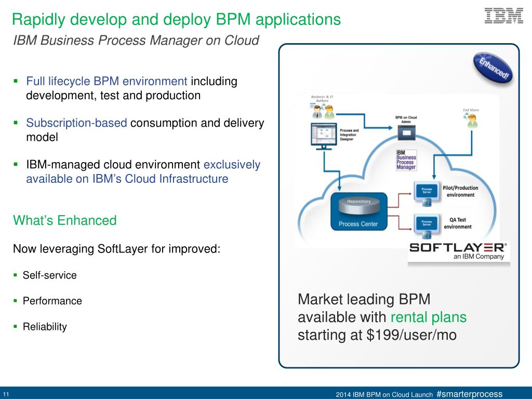Click the price text starting at $199/user/mo
This screenshot has width=532, height=399.
point(377,335)
